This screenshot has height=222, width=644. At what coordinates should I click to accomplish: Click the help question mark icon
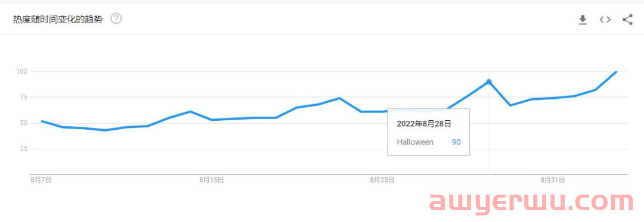tap(116, 19)
